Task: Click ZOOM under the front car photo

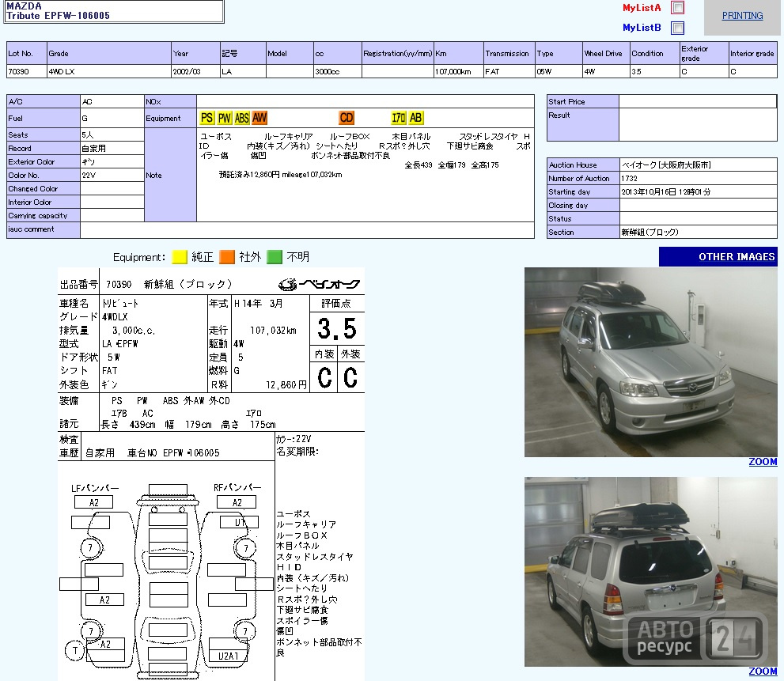Action: pos(763,461)
